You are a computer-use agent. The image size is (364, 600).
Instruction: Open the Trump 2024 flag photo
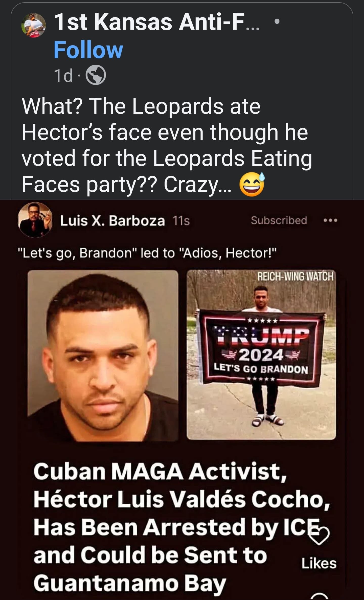point(261,355)
